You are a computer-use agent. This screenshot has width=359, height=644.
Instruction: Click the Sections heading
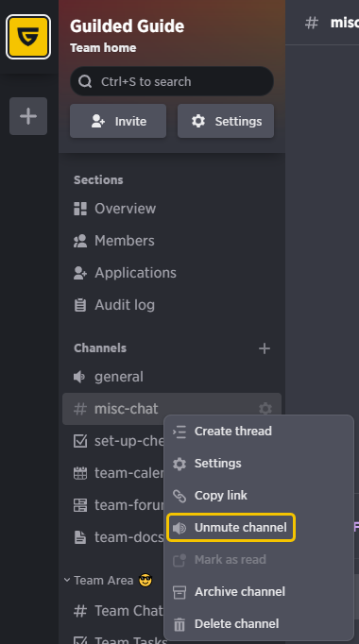coord(98,180)
